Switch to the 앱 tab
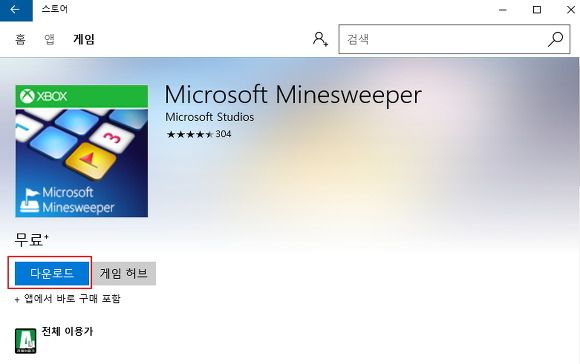580x364 pixels. [49, 39]
